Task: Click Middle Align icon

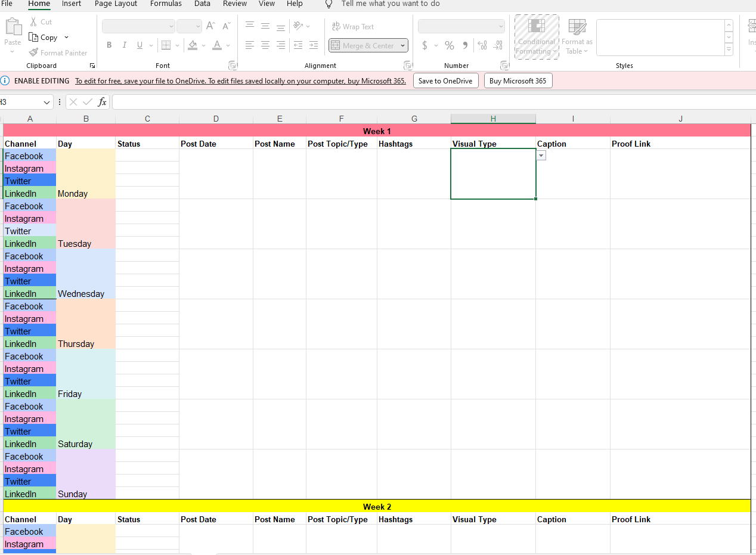Action: [x=265, y=26]
